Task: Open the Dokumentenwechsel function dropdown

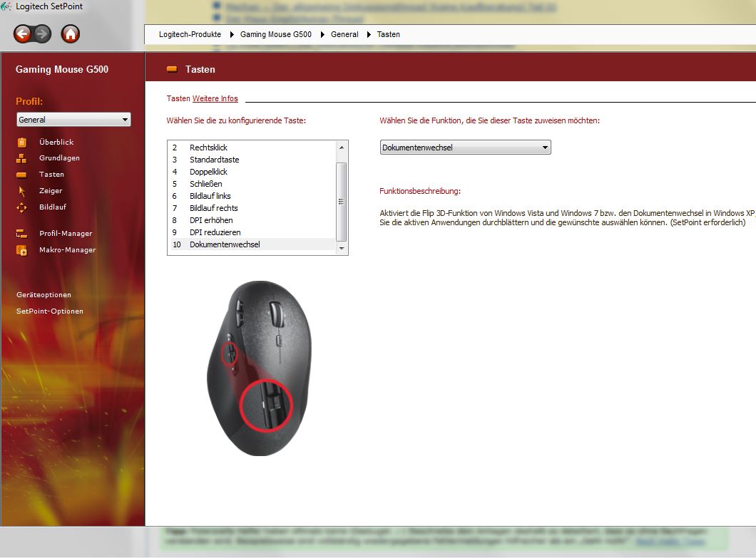Action: pyautogui.click(x=465, y=148)
